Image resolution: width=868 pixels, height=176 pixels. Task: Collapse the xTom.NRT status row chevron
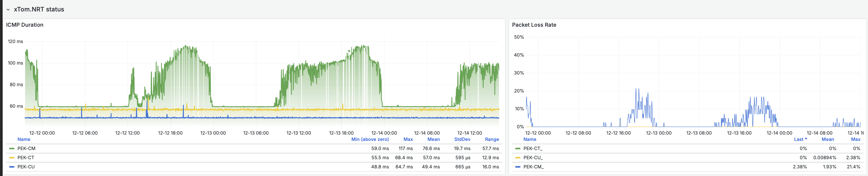click(x=8, y=9)
